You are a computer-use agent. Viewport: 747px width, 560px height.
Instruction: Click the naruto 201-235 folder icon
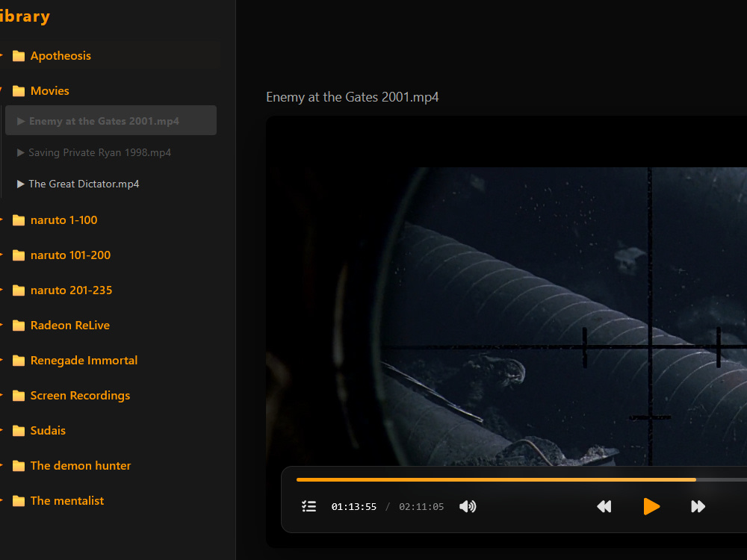click(19, 290)
